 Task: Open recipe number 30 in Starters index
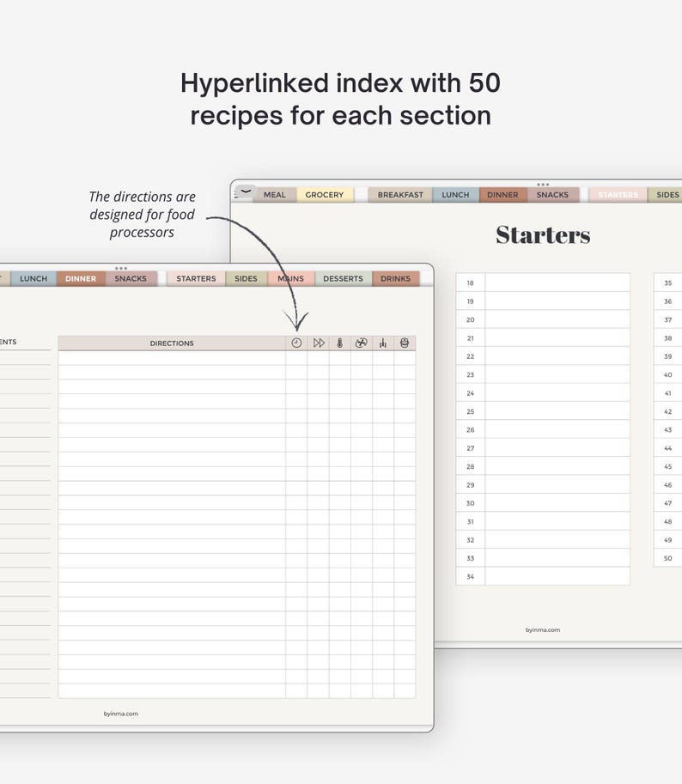[470, 503]
